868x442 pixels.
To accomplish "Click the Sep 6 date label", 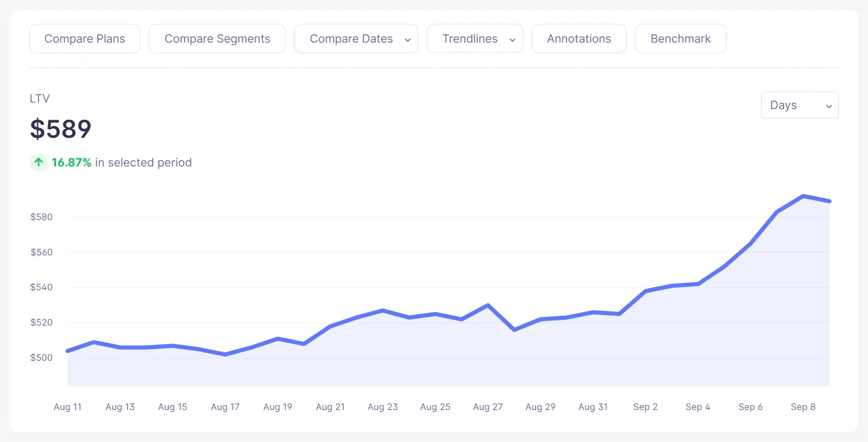I will (x=750, y=407).
